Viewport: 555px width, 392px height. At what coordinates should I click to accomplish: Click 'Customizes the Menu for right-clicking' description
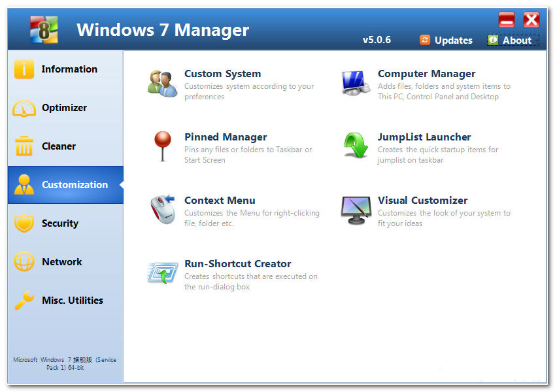[252, 218]
